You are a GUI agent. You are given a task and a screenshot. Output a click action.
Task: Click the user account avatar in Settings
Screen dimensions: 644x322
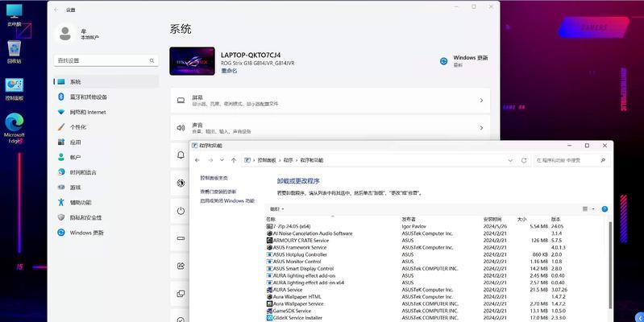coord(65,34)
